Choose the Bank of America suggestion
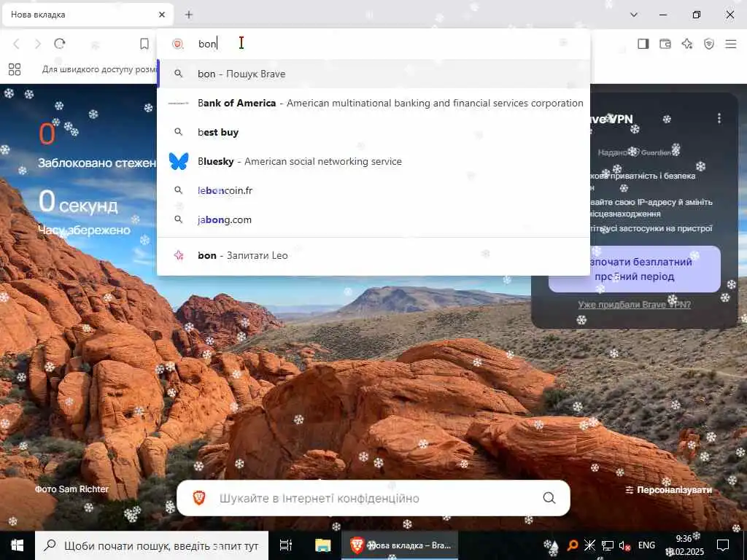747x560 pixels. [x=373, y=103]
